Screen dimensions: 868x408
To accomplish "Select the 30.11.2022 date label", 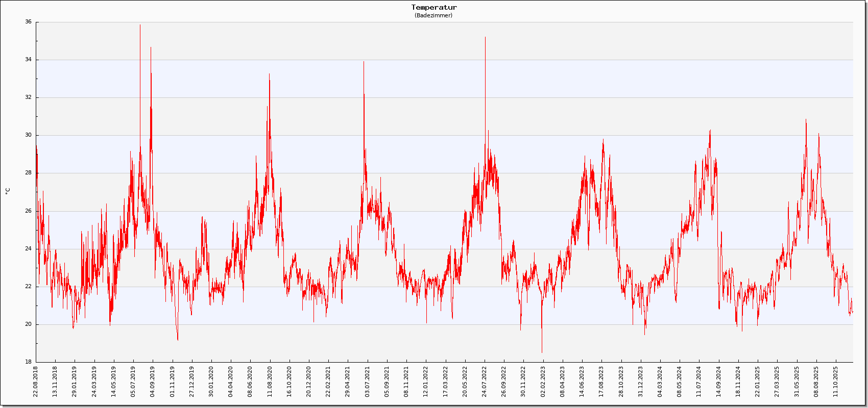I will (x=523, y=381).
